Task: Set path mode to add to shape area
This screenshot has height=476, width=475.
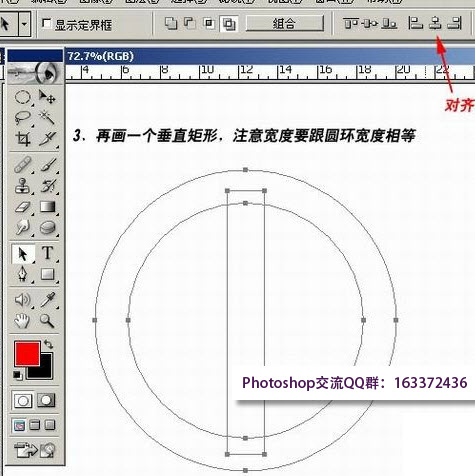Action: (x=171, y=23)
